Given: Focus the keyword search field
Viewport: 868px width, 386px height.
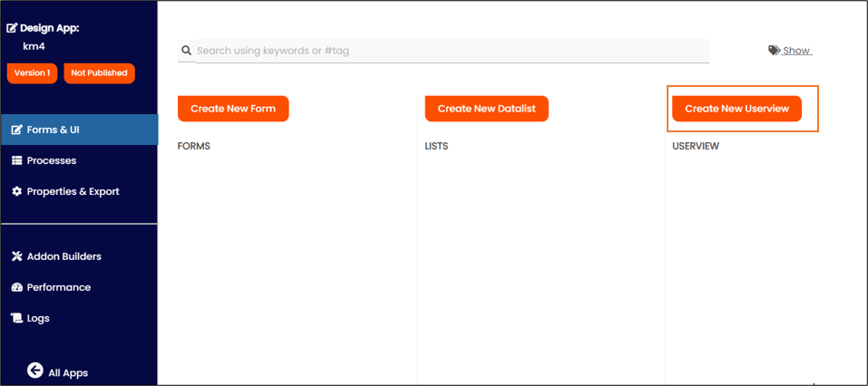Looking at the screenshot, I should [453, 51].
